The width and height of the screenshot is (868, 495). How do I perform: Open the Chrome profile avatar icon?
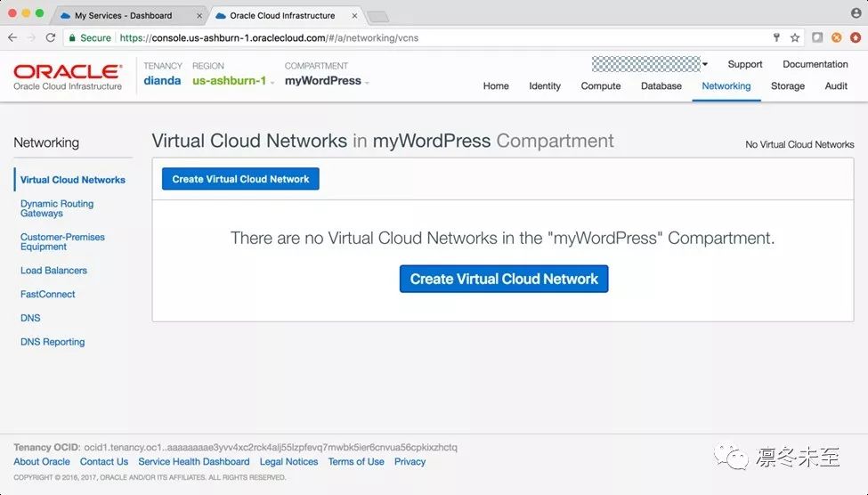click(x=856, y=14)
